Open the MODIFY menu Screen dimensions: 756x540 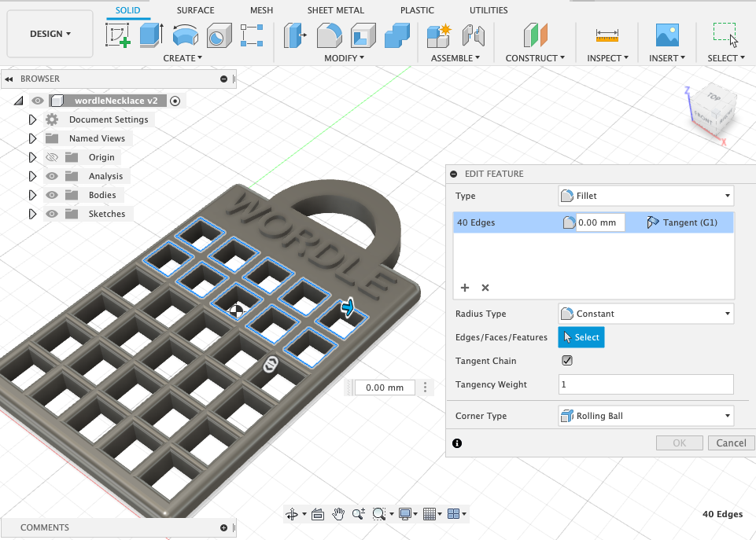click(344, 58)
